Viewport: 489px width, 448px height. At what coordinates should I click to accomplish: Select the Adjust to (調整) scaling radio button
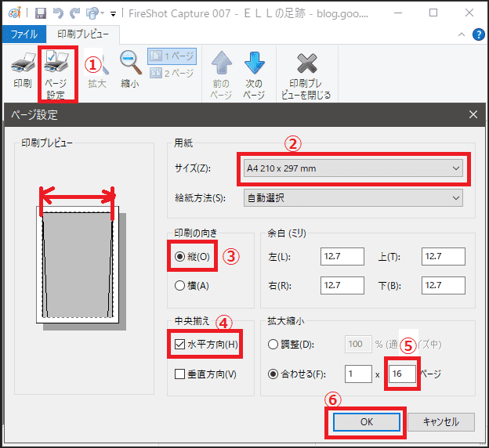tap(273, 344)
